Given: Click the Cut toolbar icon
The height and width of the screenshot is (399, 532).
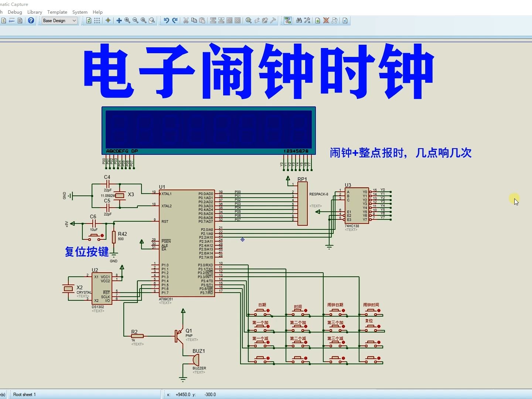Looking at the screenshot, I should (186, 20).
